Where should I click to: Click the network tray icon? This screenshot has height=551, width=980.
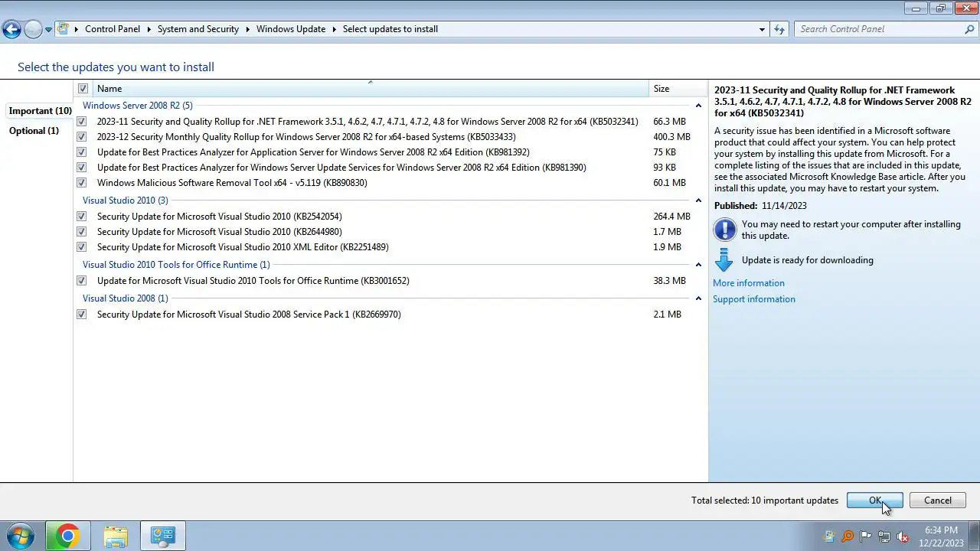pos(884,536)
